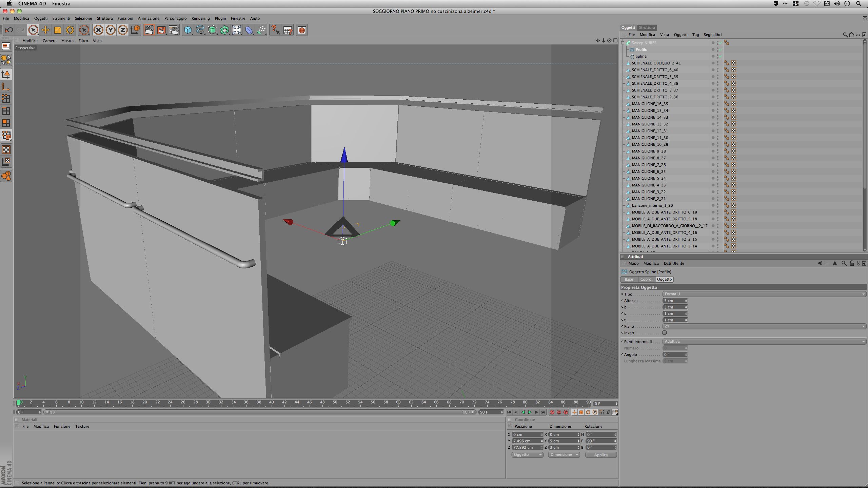
Task: Select the Move tool
Action: [x=45, y=30]
